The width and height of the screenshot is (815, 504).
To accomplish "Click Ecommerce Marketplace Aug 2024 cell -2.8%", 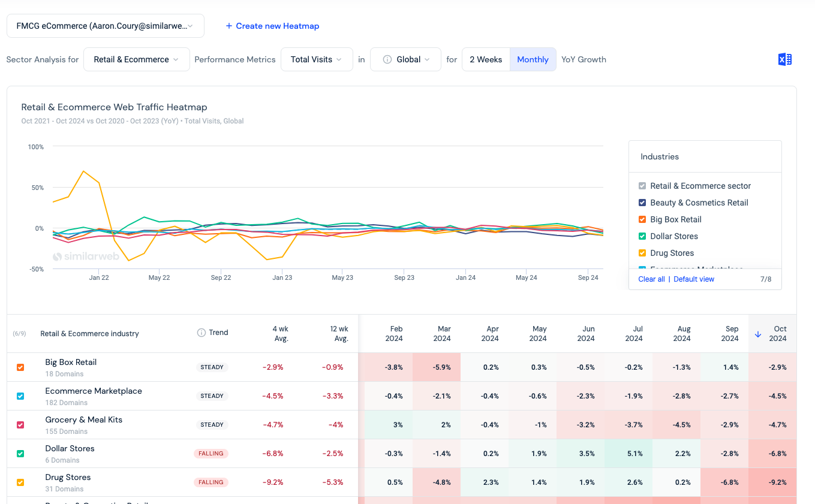I will click(676, 396).
